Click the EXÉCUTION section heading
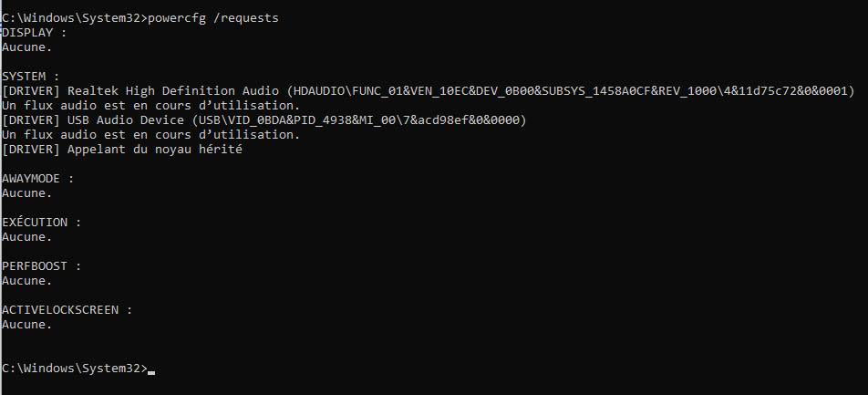 pyautogui.click(x=41, y=222)
